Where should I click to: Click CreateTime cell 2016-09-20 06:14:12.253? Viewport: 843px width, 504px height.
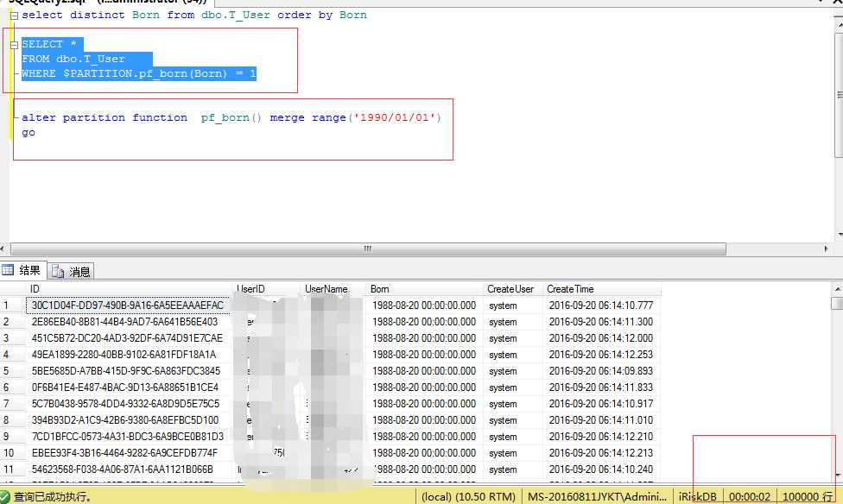pyautogui.click(x=602, y=355)
